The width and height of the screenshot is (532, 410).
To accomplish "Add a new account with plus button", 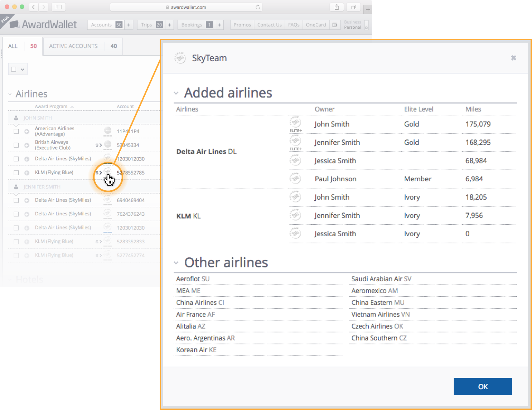I will [129, 25].
